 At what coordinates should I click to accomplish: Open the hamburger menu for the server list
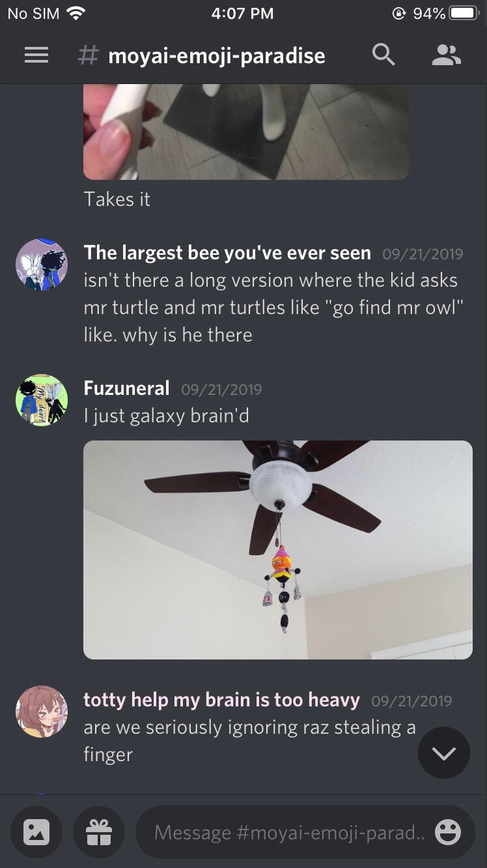click(36, 56)
